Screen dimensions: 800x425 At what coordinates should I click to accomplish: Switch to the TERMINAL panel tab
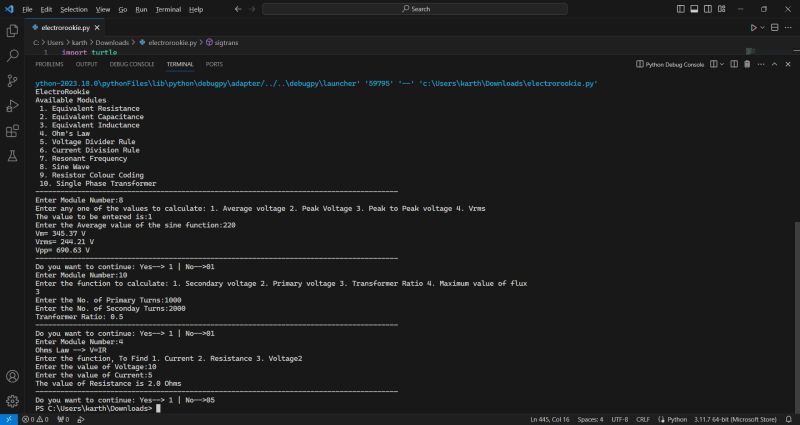coord(180,64)
